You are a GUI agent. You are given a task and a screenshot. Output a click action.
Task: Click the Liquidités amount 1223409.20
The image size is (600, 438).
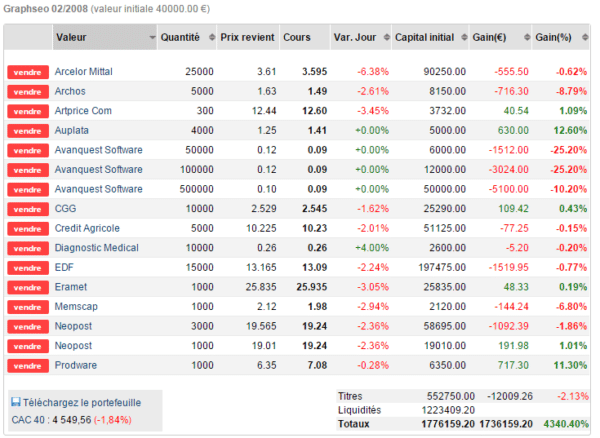(448, 410)
